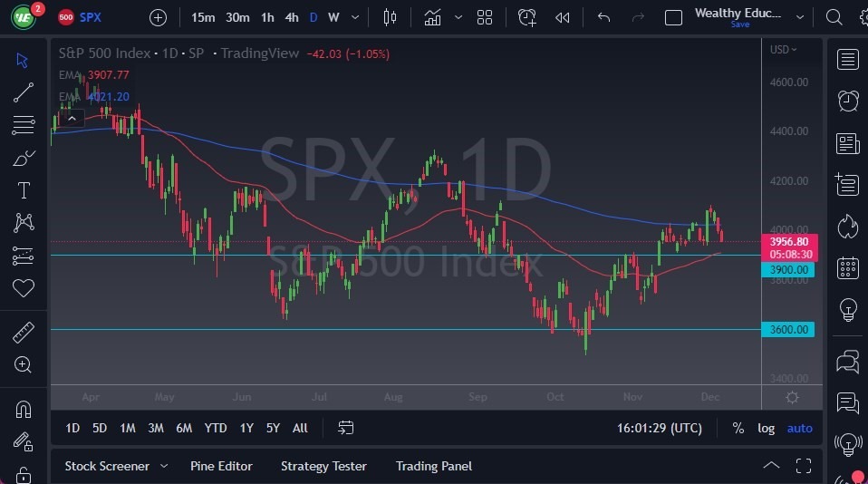Set the date range to YTD

pos(216,428)
